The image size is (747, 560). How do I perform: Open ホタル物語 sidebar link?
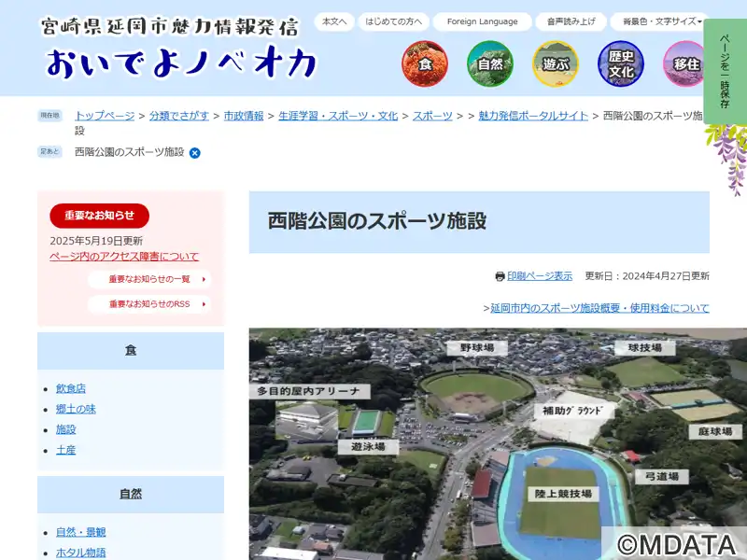[x=80, y=553]
